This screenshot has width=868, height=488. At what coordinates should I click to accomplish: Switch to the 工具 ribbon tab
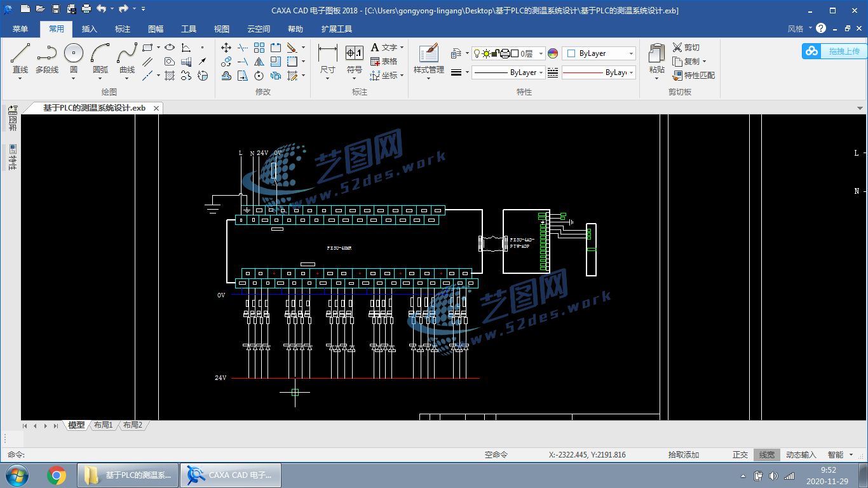click(x=189, y=29)
